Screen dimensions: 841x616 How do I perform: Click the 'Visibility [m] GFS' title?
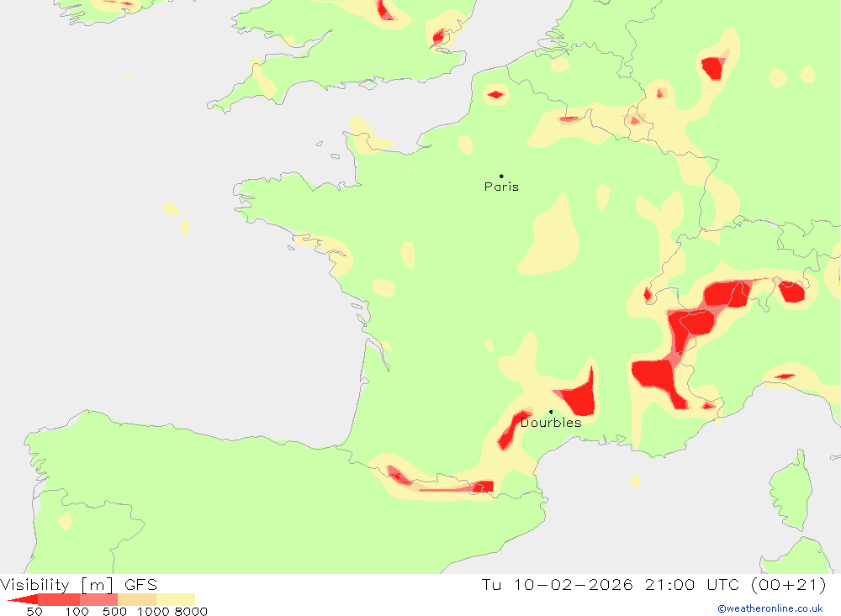click(79, 584)
